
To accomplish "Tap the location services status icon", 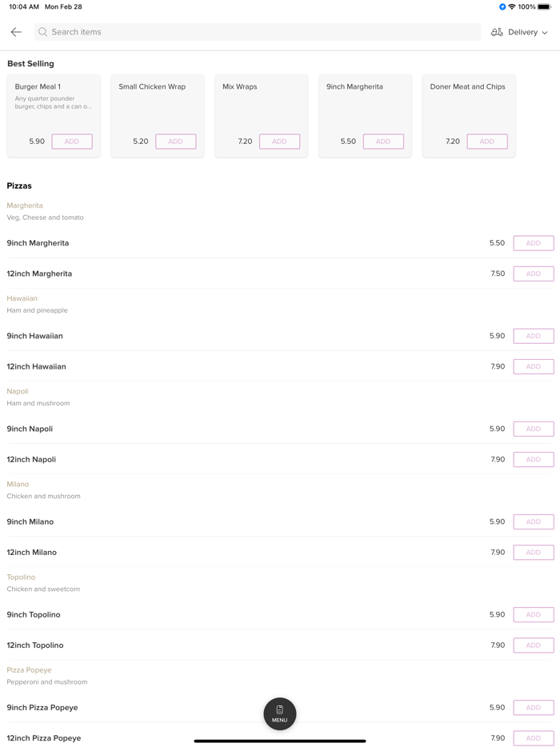I will click(x=502, y=7).
